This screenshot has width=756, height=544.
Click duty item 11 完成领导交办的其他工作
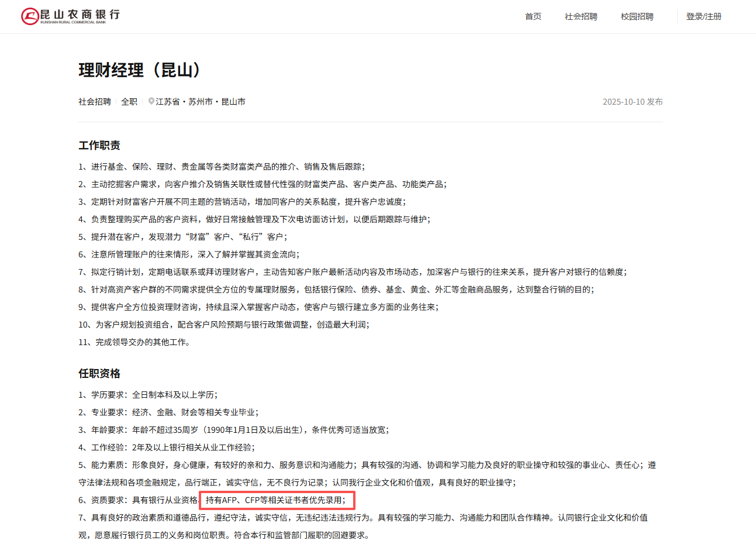point(134,342)
